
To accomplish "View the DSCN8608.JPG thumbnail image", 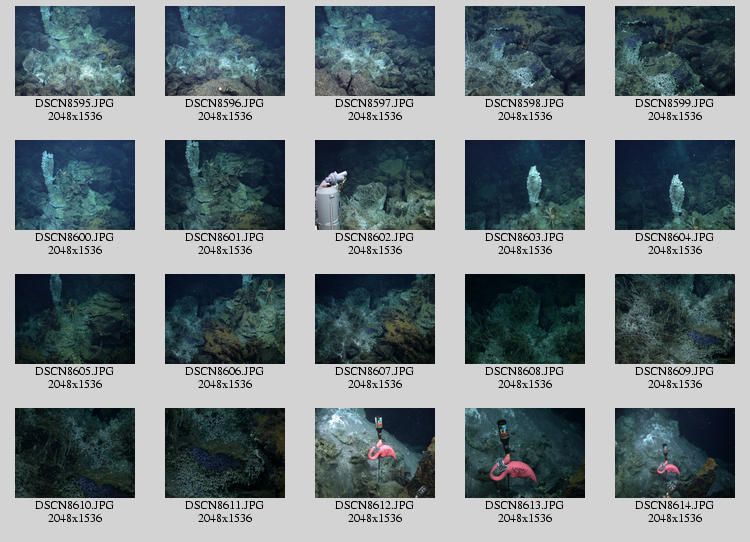I will pos(525,319).
